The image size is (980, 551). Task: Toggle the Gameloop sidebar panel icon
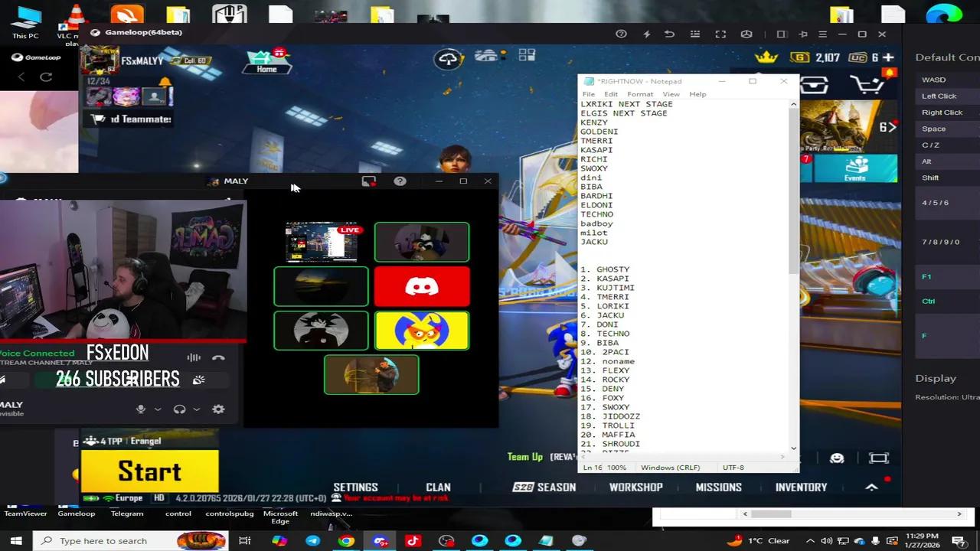coord(782,34)
